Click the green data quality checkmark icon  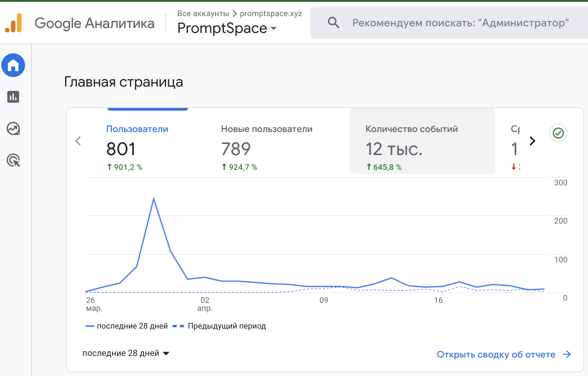[558, 133]
